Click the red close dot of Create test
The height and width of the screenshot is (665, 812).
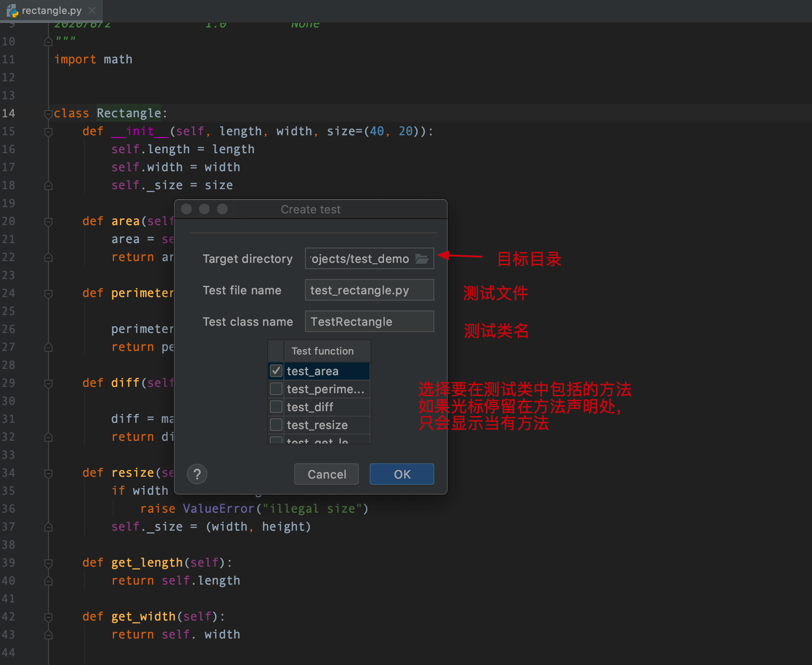(x=186, y=209)
